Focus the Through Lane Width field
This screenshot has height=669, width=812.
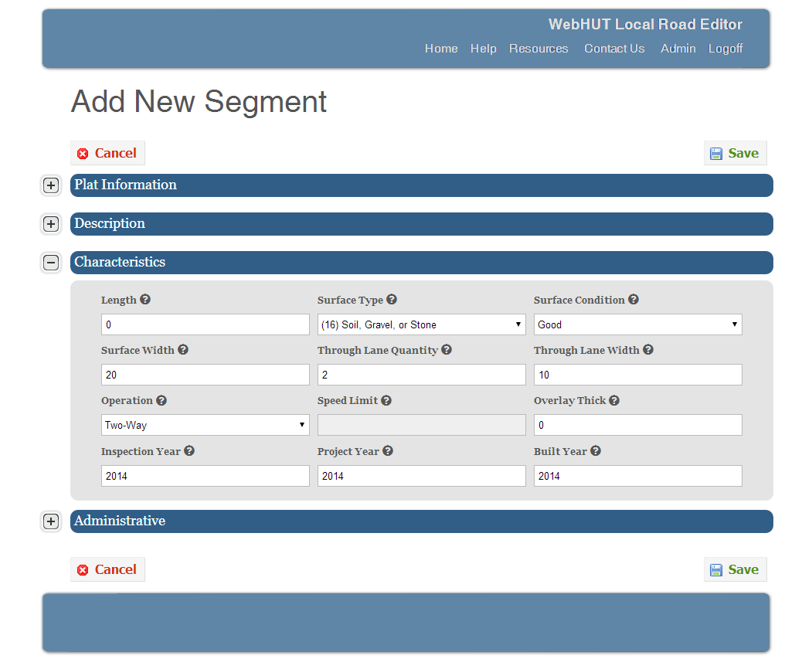[638, 375]
